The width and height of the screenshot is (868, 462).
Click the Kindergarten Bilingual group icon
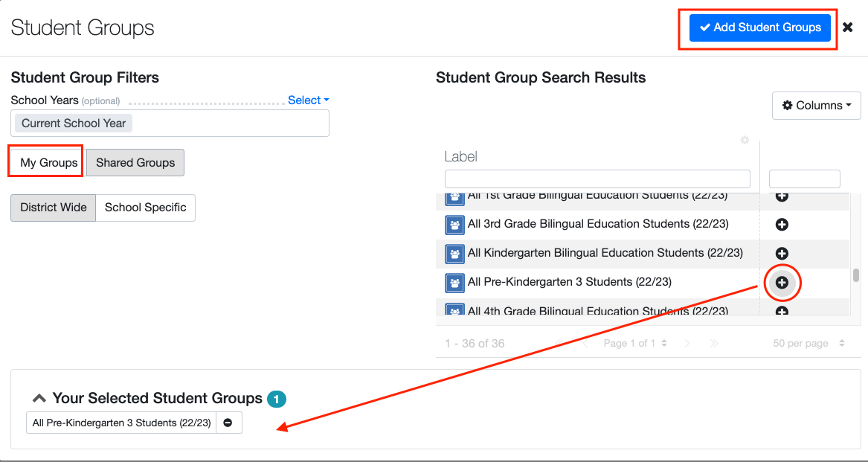[x=454, y=254]
